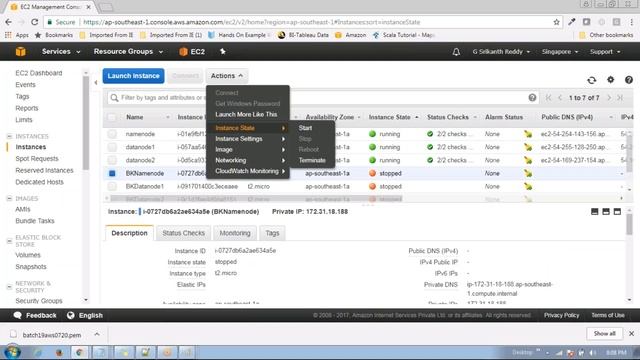The width and height of the screenshot is (640, 360).
Task: Click the pin shortcut icon beside EC2
Action: (x=222, y=51)
